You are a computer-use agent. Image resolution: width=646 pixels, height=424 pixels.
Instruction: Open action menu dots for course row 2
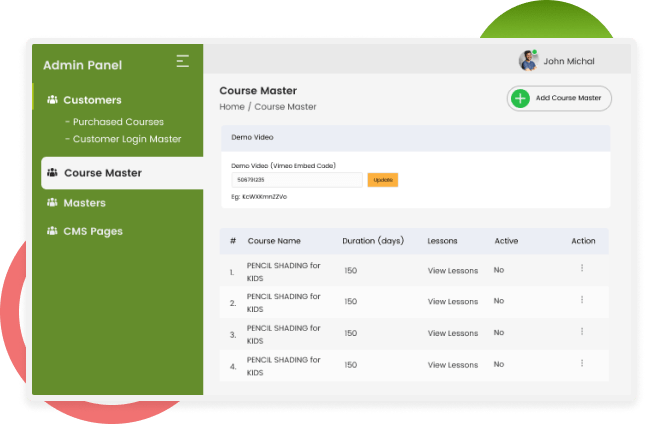coord(582,300)
